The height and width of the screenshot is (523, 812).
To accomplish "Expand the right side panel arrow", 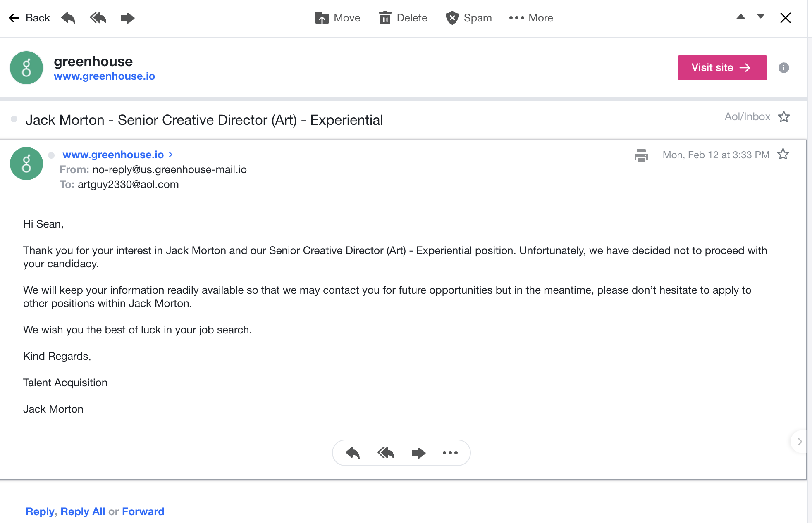I will click(x=800, y=442).
